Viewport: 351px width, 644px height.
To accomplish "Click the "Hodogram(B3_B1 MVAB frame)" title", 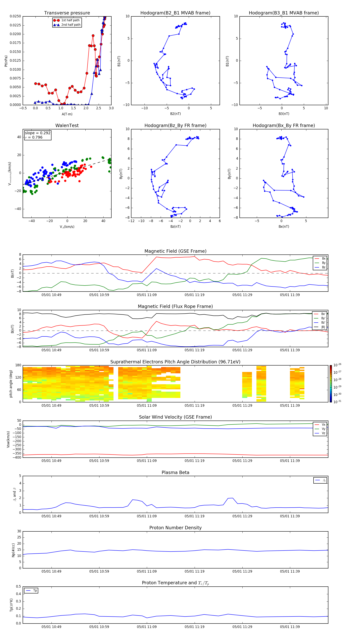I will (x=284, y=13).
